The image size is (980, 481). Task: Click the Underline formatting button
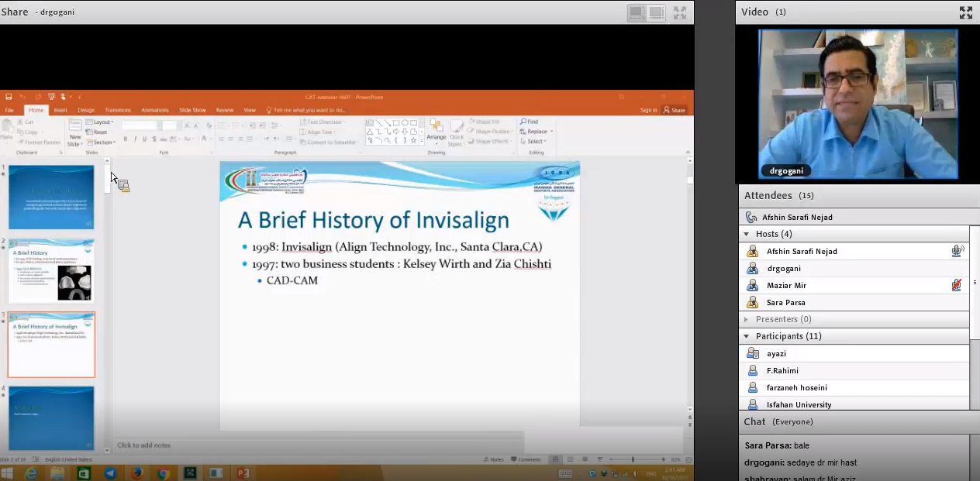[144, 139]
